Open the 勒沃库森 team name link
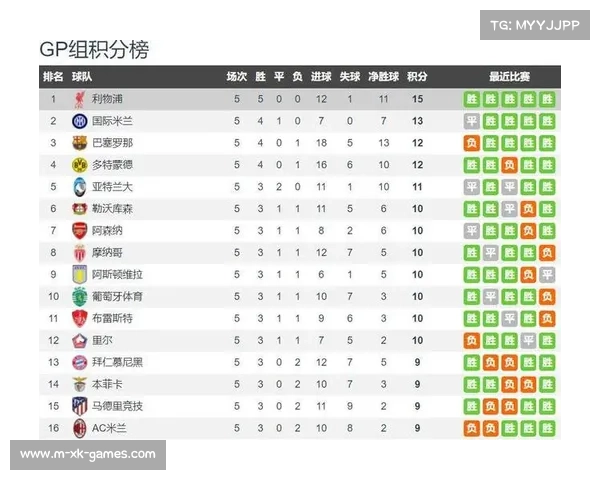 tap(112, 209)
